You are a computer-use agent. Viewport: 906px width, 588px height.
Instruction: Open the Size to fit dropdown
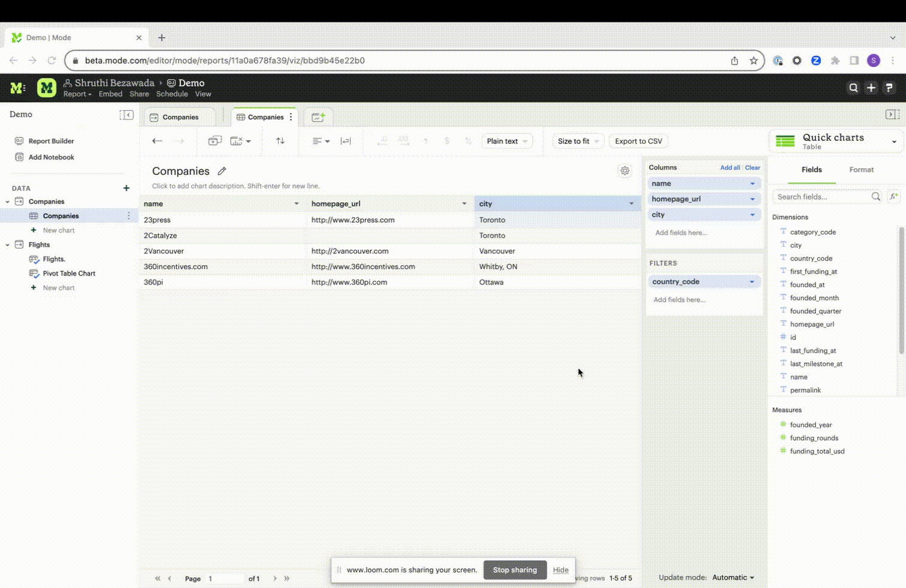(578, 141)
